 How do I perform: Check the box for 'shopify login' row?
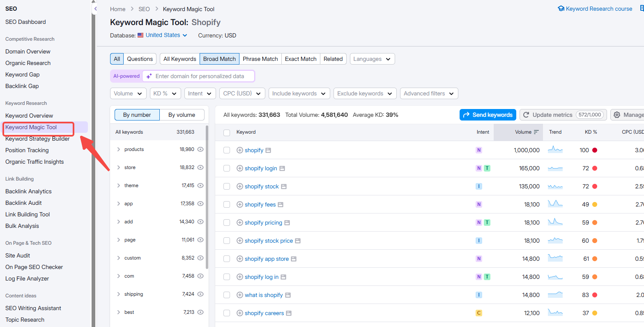click(227, 168)
